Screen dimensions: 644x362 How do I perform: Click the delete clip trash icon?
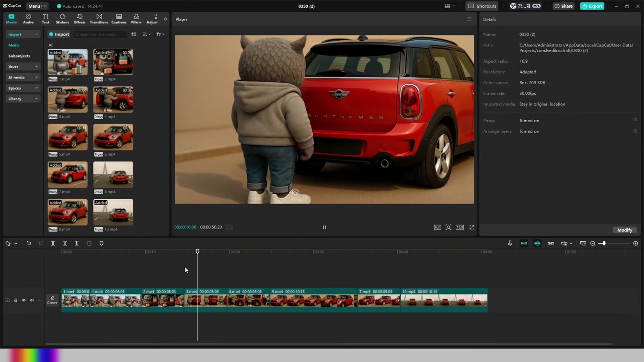pos(89,244)
